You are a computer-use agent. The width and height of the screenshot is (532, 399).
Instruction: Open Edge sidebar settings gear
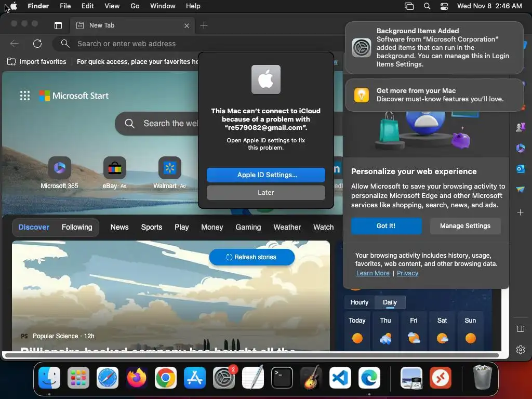(x=521, y=350)
